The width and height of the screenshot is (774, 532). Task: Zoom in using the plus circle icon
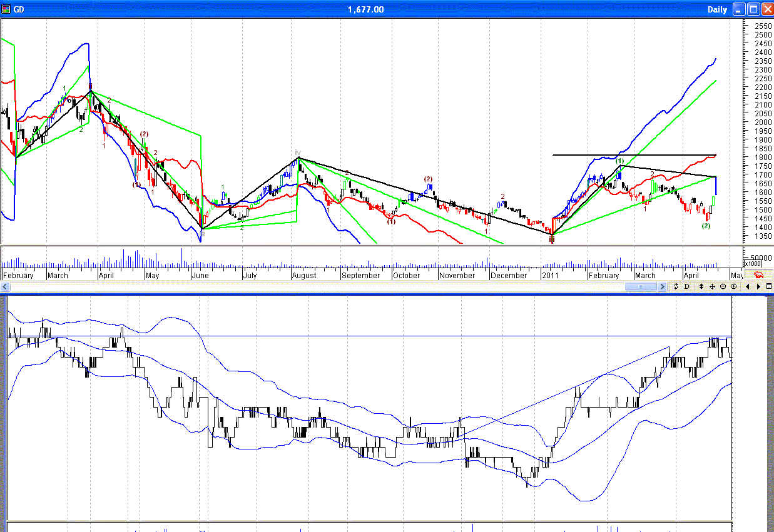(x=733, y=286)
